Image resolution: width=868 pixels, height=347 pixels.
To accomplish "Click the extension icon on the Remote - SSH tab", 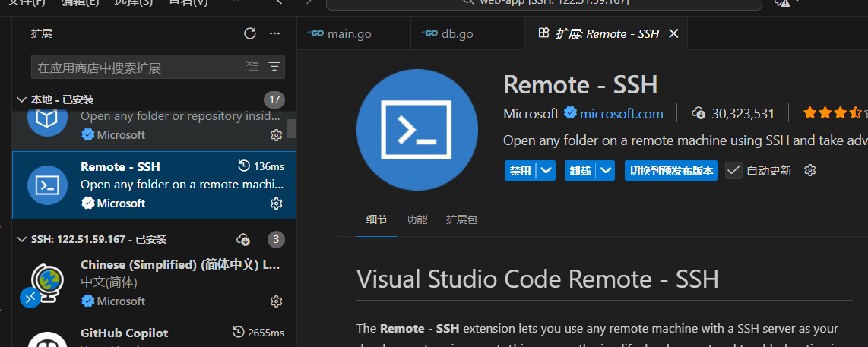I will tap(543, 33).
